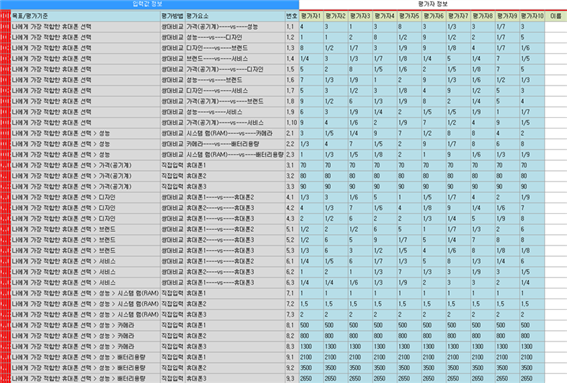Select 가격(공기계)-----vs-----성능 cell
The width and height of the screenshot is (567, 383).
[235, 27]
